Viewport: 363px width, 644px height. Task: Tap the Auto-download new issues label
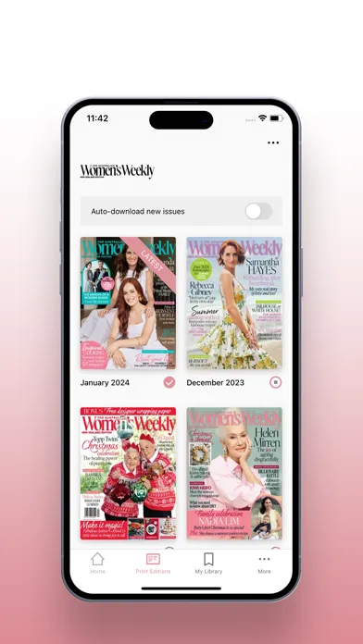[x=138, y=212]
